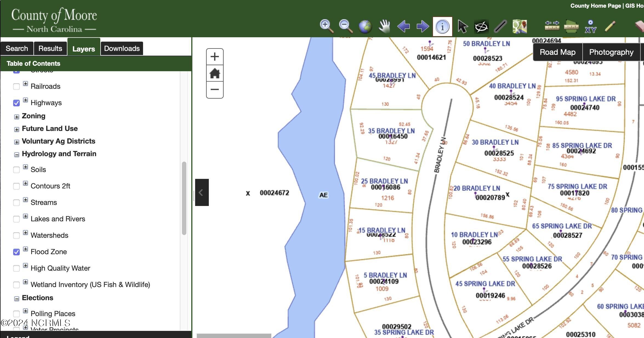This screenshot has width=644, height=338.
Task: Tick the Watersheds checkbox
Action: point(16,236)
